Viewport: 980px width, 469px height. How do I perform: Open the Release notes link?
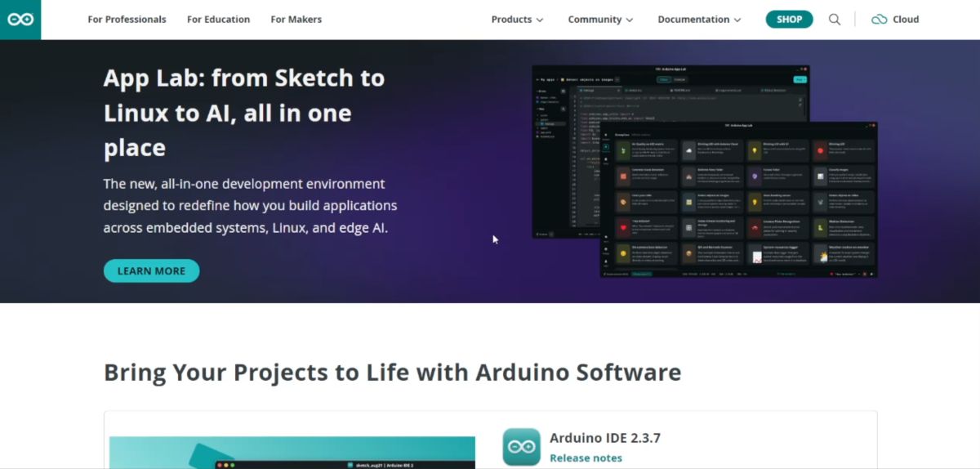pos(586,458)
